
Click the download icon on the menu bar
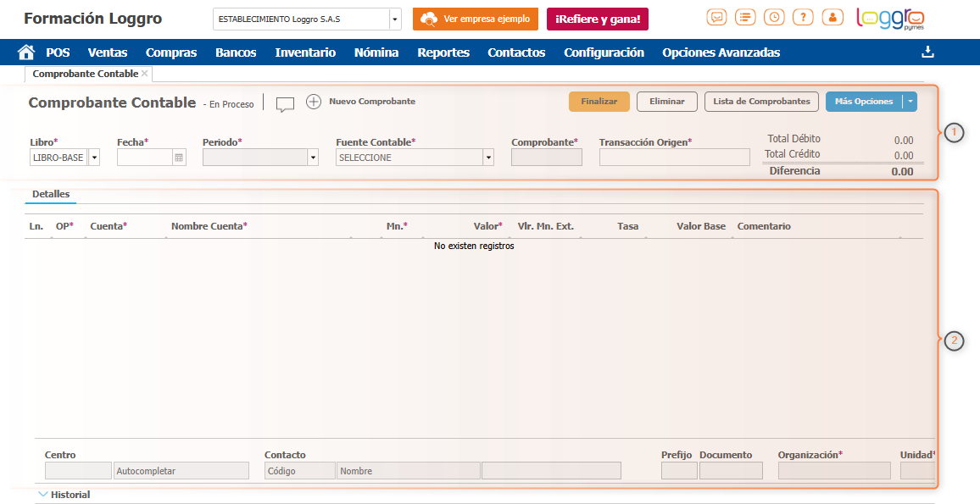pos(927,52)
